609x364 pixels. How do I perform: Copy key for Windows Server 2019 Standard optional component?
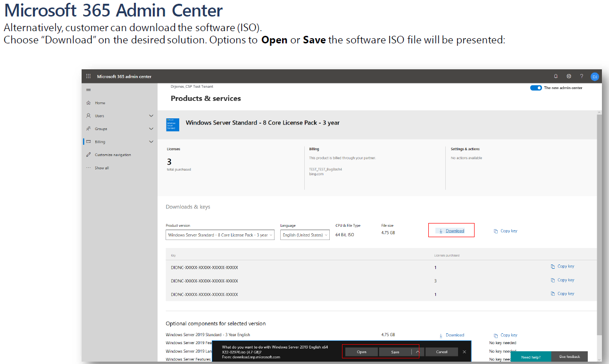tap(505, 335)
